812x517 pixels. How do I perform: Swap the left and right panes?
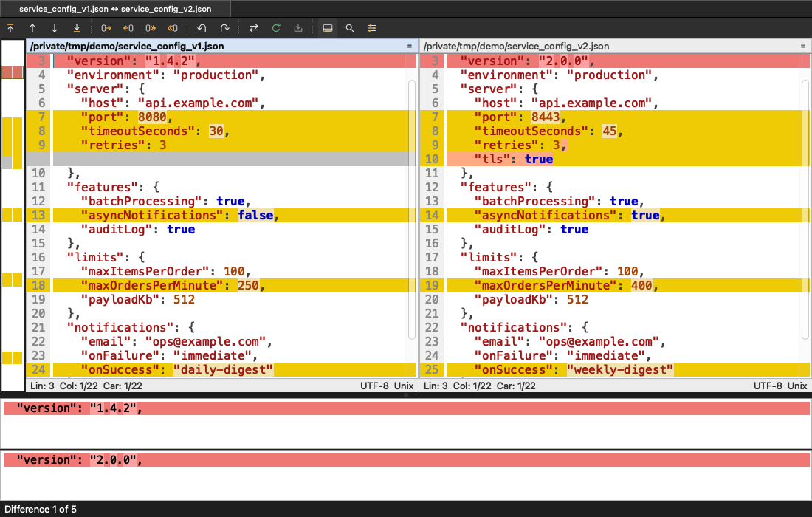[x=254, y=28]
